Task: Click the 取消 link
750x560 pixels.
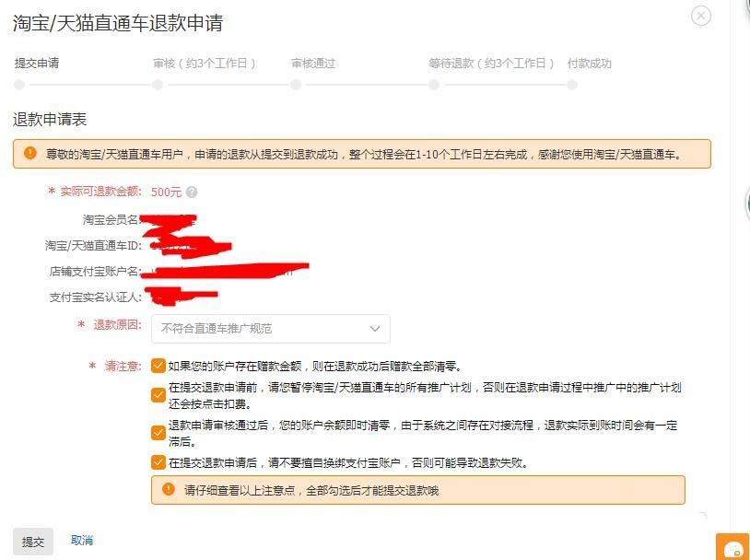Action: tap(82, 541)
